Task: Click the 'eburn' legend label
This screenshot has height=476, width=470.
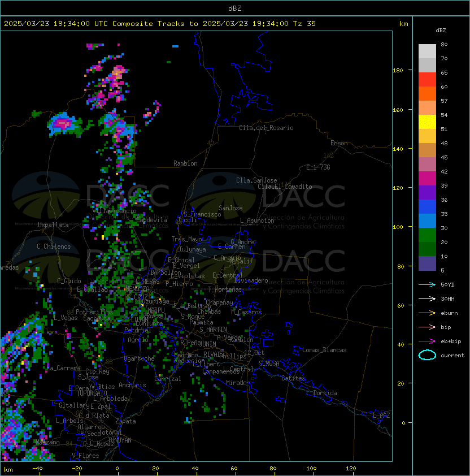Action: pos(449,313)
